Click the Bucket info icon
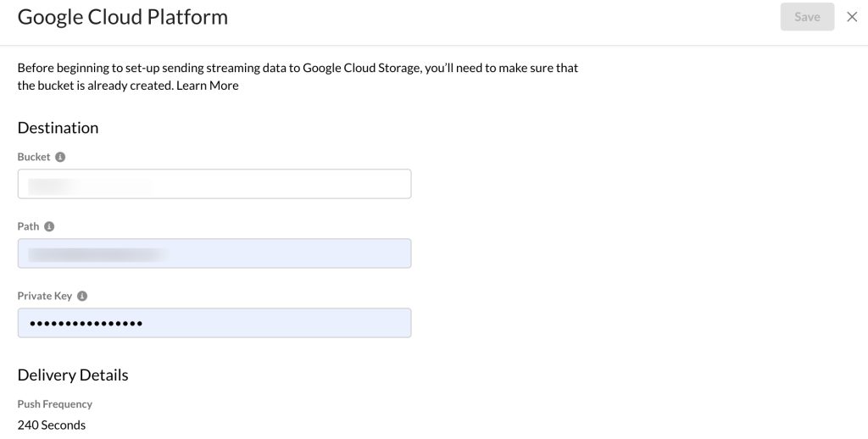The height and width of the screenshot is (439, 868). tap(60, 158)
